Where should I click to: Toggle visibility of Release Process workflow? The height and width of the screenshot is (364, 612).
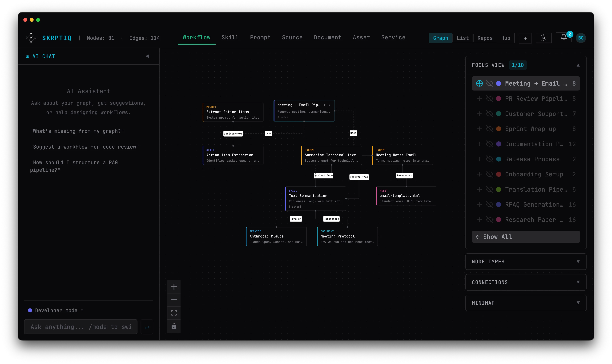tap(490, 159)
